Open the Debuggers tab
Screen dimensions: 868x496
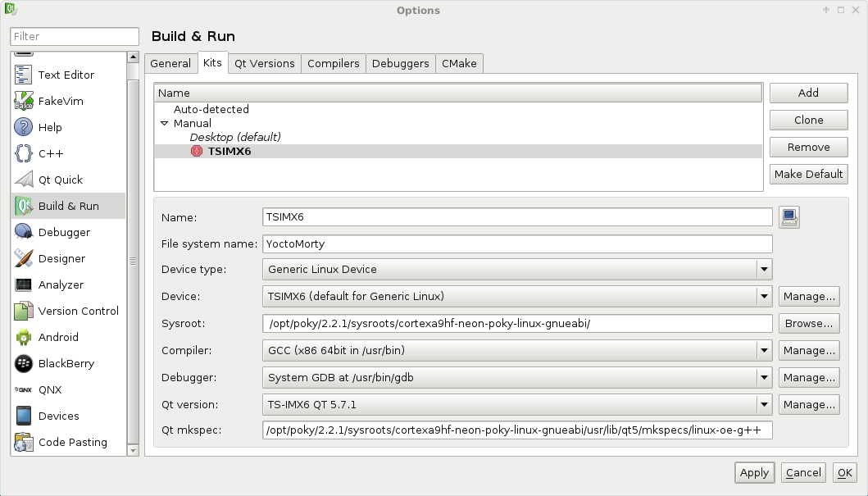click(401, 64)
